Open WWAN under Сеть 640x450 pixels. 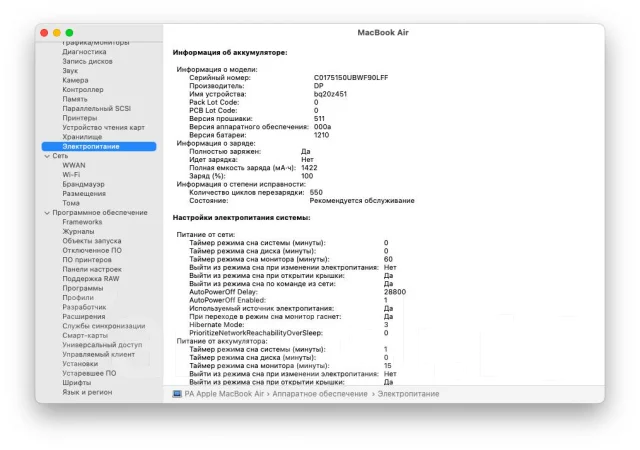tap(74, 165)
